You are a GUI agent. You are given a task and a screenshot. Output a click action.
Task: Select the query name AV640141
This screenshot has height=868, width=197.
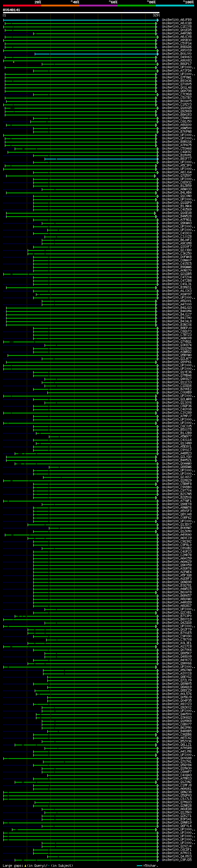(x=11, y=10)
